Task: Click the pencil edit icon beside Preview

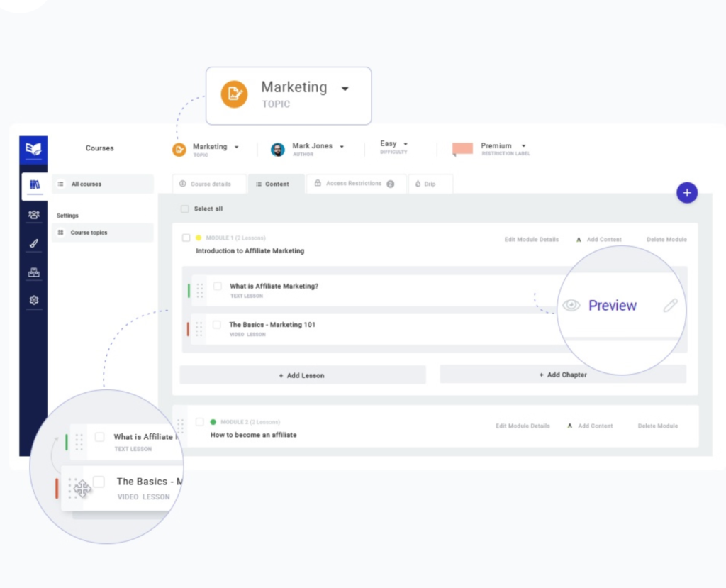Action: [x=670, y=306]
